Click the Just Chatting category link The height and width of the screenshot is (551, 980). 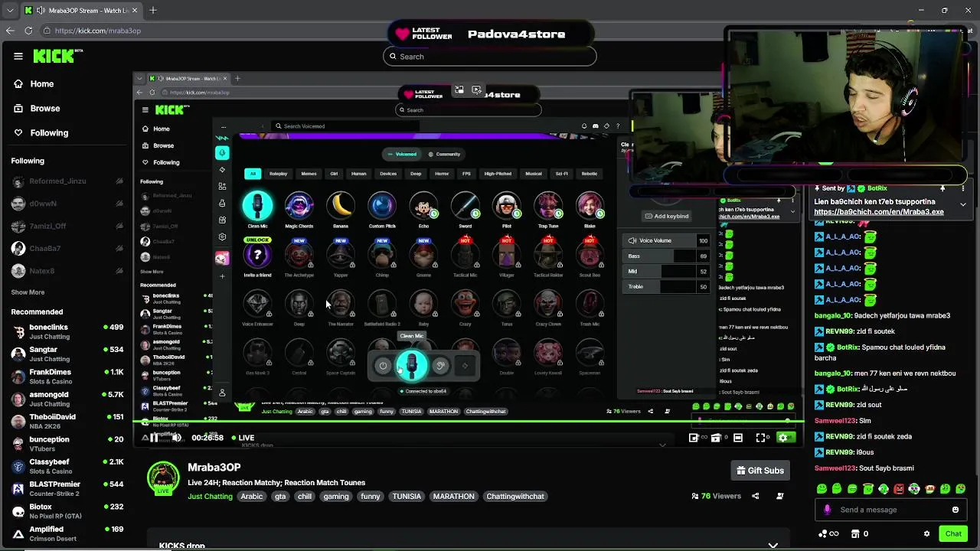pos(210,497)
